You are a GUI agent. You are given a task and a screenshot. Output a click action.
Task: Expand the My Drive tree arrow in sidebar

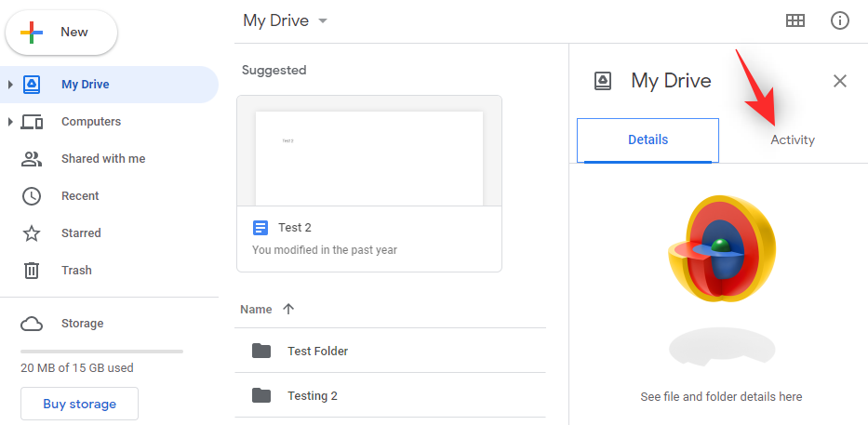coord(10,85)
